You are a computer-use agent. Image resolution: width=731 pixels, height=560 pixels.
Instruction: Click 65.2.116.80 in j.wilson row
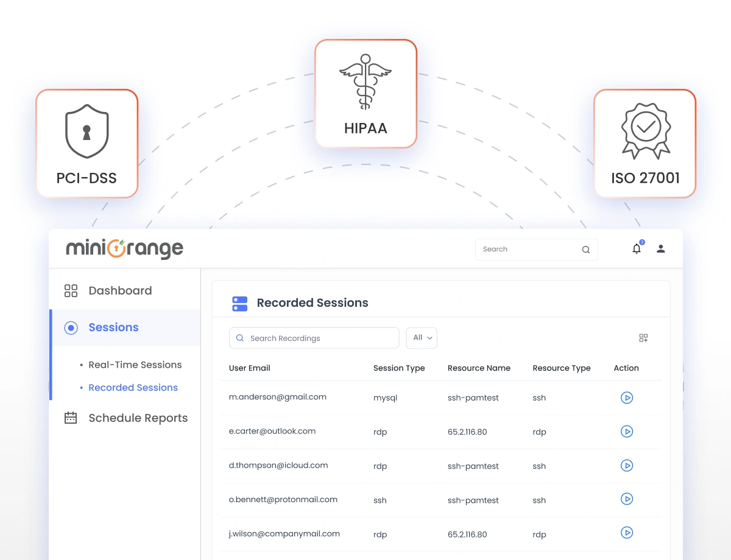tap(467, 534)
